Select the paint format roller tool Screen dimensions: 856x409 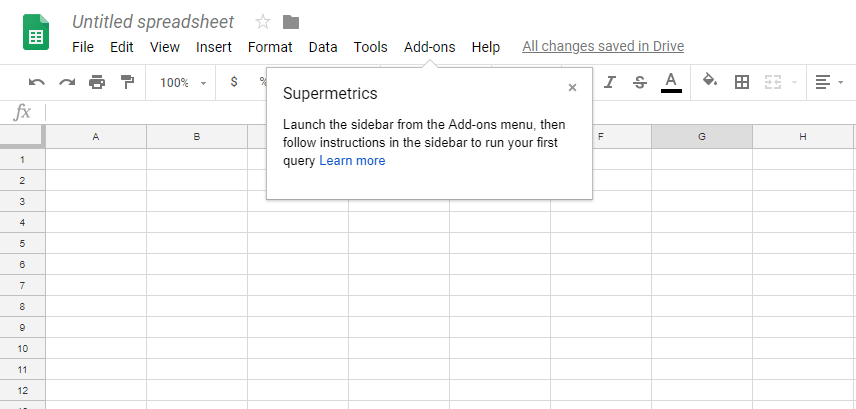(x=127, y=82)
